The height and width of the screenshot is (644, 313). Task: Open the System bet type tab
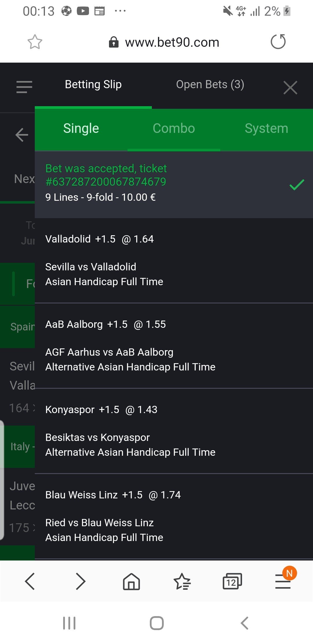coord(266,129)
